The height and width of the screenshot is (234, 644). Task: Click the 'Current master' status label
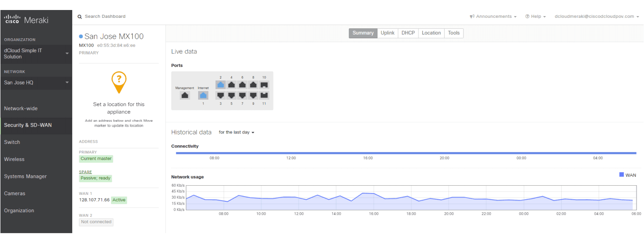(96, 159)
